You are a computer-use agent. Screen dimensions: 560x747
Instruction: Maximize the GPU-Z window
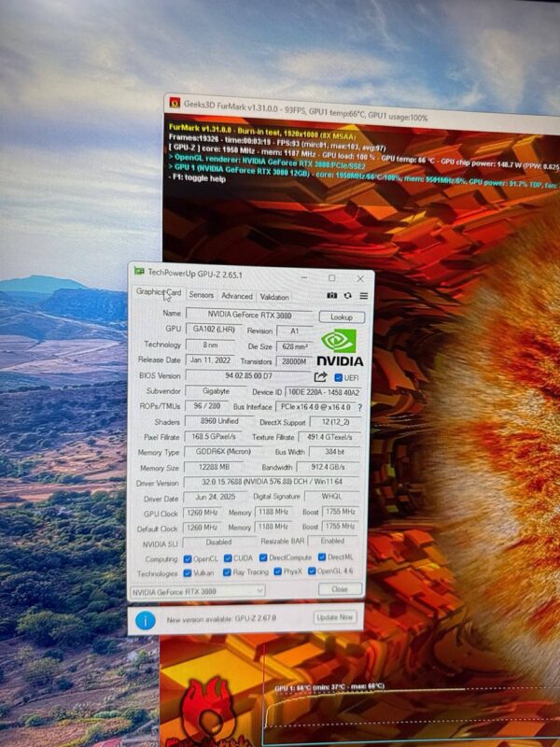point(332,277)
